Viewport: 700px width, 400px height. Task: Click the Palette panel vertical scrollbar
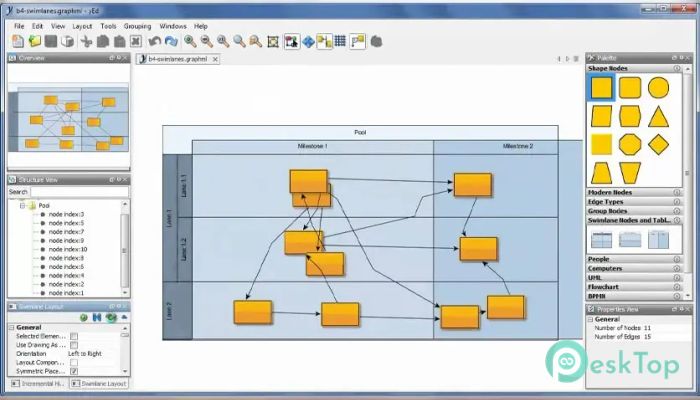pos(688,182)
